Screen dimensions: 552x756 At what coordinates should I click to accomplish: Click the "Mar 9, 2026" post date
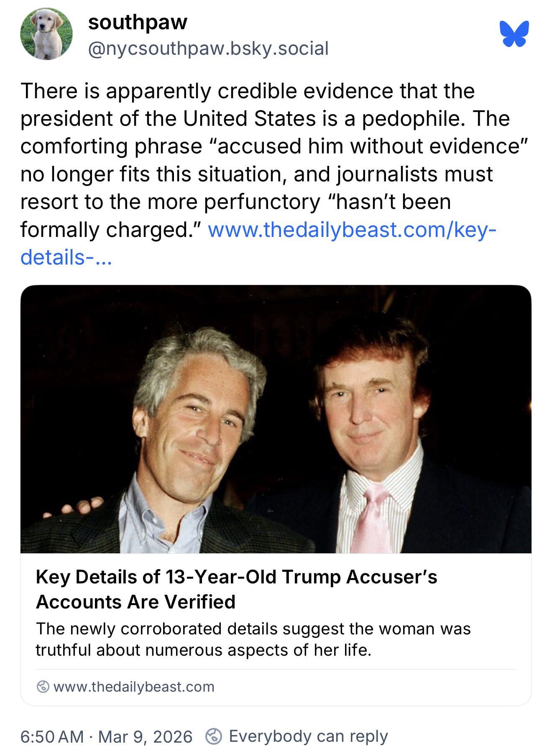point(145,736)
